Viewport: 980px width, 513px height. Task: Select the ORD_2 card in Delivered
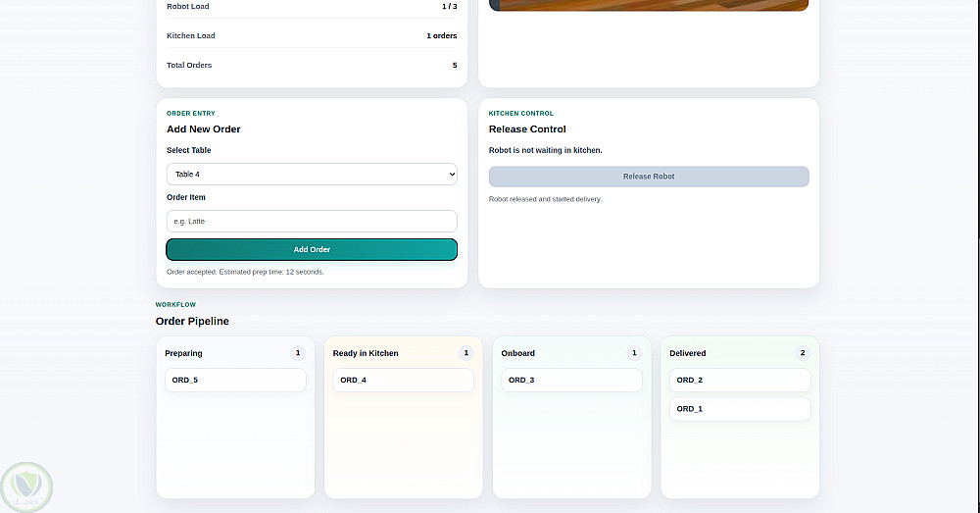click(740, 381)
